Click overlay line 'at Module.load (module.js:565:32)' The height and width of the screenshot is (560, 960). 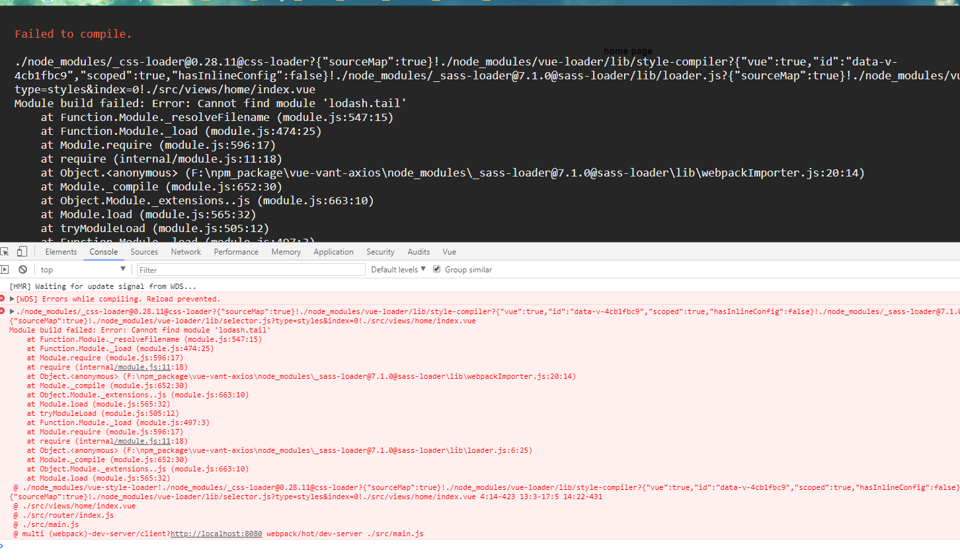coord(148,214)
